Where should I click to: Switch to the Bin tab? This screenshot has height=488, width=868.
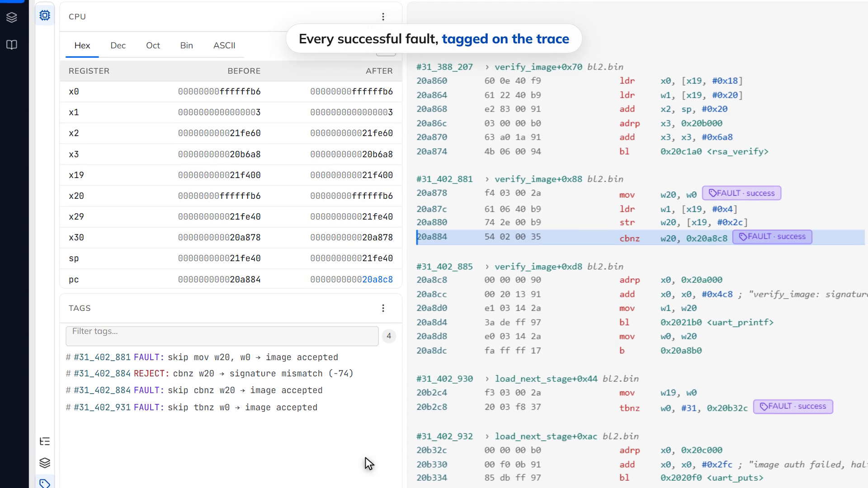[186, 46]
